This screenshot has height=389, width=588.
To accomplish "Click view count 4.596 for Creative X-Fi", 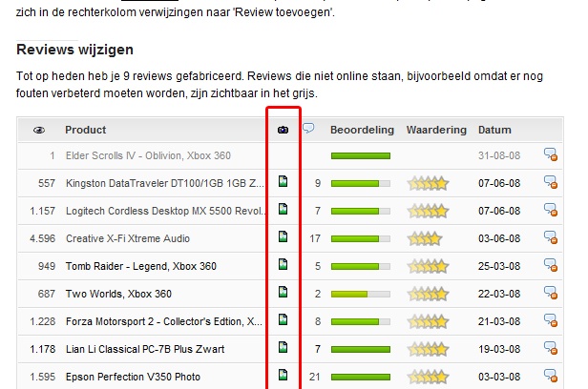I will [42, 239].
